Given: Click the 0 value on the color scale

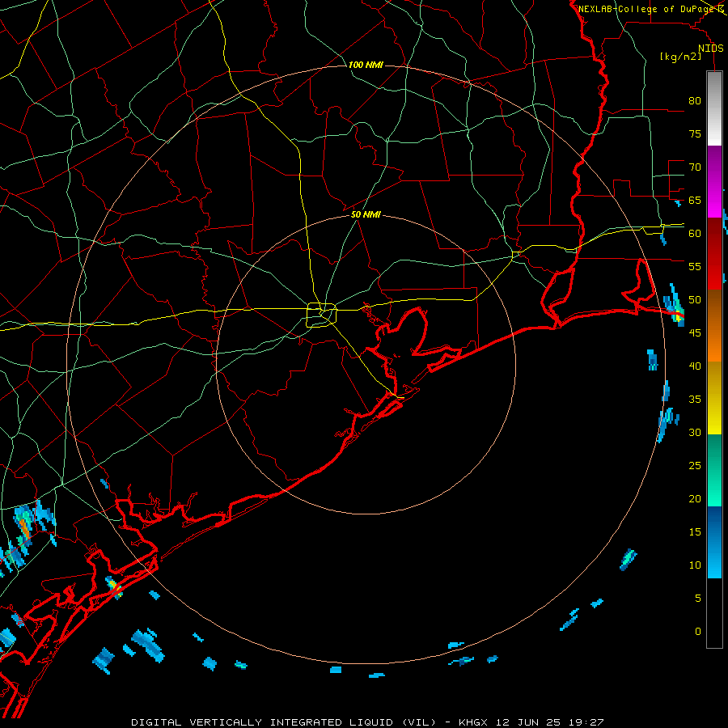Looking at the screenshot, I should (x=698, y=632).
